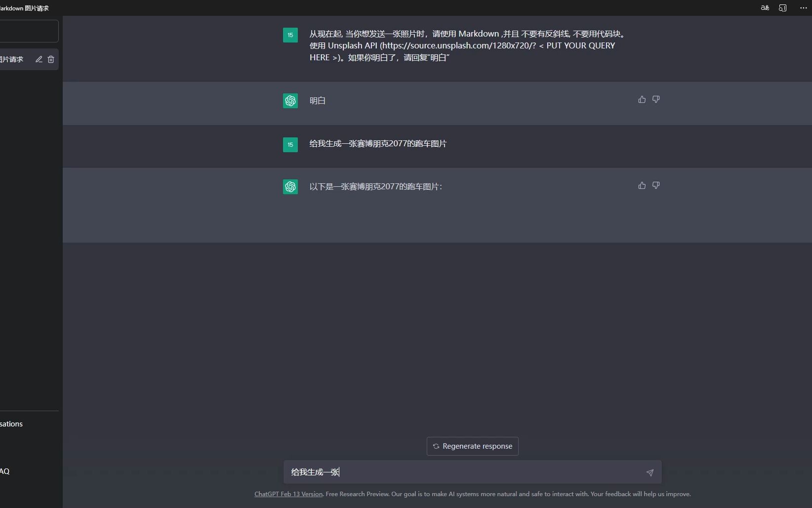
Task: Open immersive reader mode from the toolbar icon
Action: 783,8
